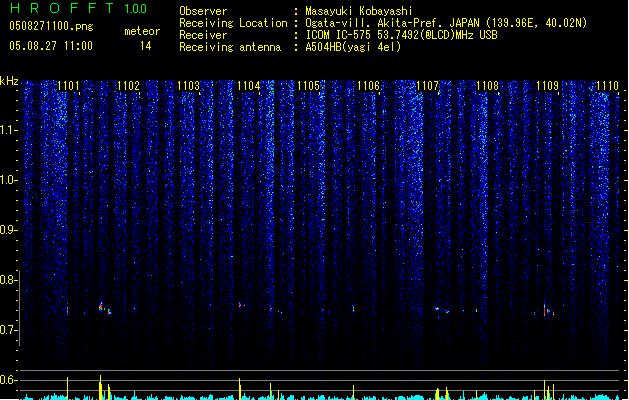Click the 1108 time marker
Viewport: 629px width, 400px height.
pyautogui.click(x=488, y=86)
